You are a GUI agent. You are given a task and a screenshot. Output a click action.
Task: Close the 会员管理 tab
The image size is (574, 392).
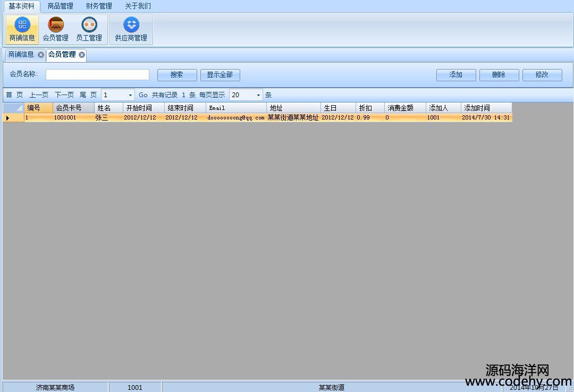(82, 55)
